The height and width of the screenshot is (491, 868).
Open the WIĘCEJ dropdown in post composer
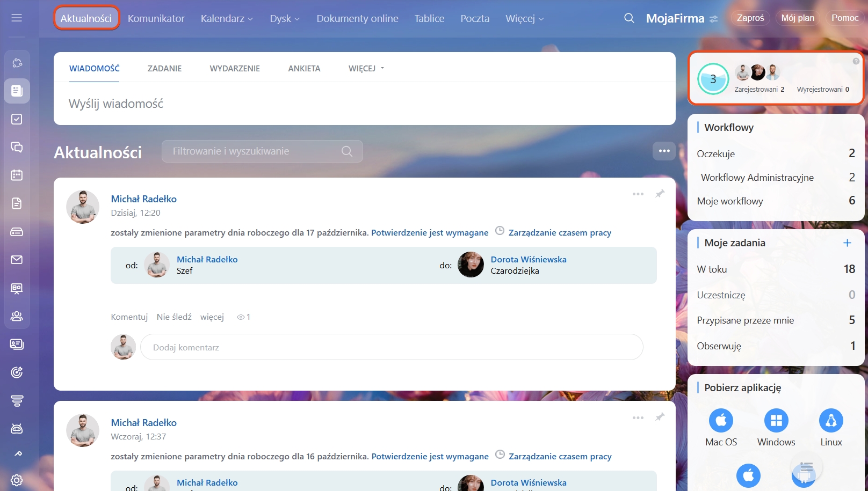366,69
